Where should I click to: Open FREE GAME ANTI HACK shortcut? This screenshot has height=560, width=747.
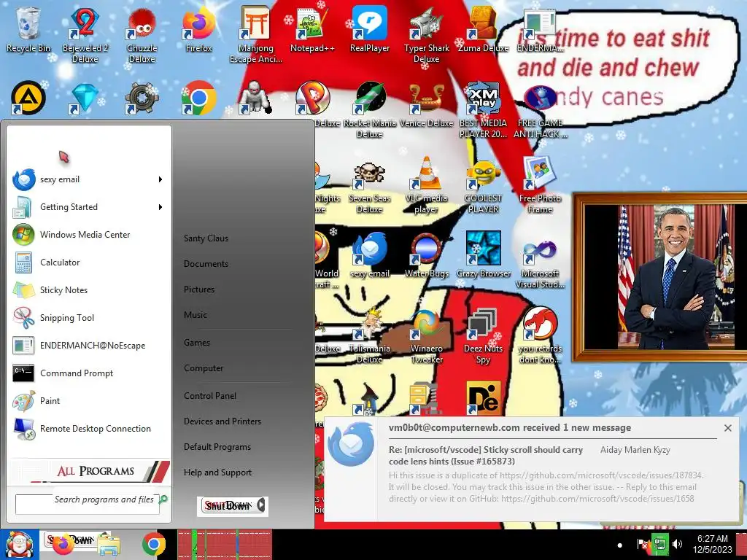click(541, 109)
